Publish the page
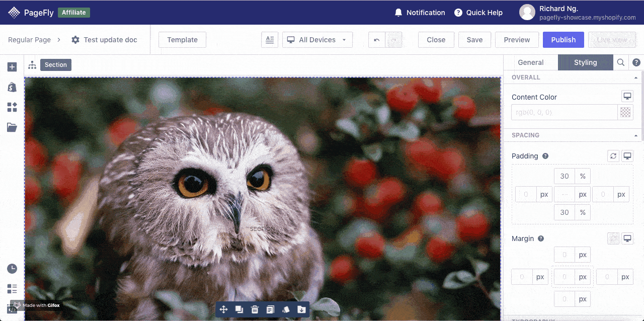This screenshot has height=321, width=644. pyautogui.click(x=563, y=40)
